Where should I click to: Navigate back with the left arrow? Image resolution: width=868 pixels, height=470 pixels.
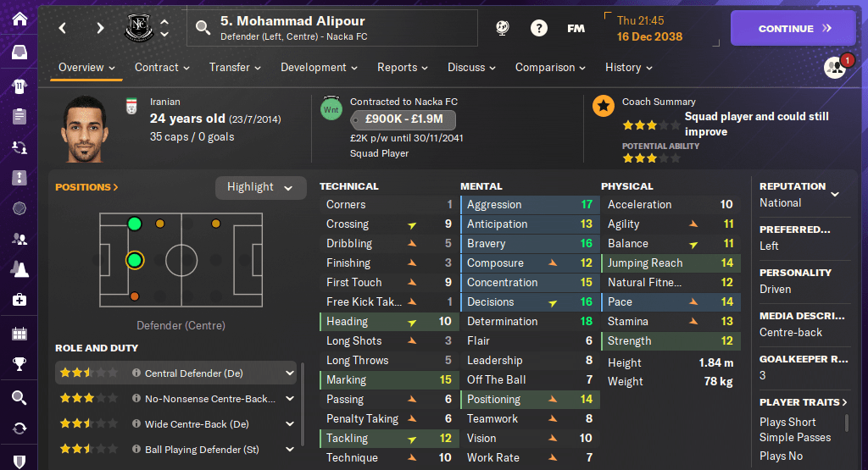[x=63, y=28]
